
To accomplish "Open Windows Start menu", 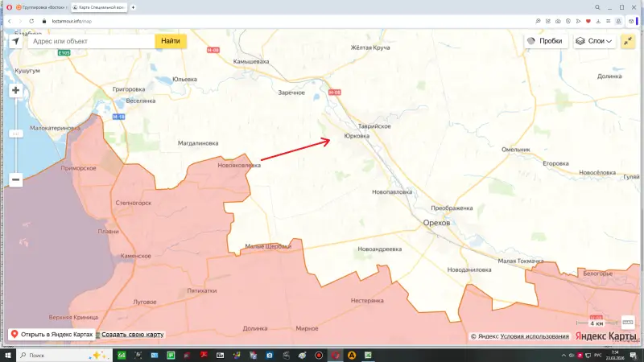I will 7,355.
